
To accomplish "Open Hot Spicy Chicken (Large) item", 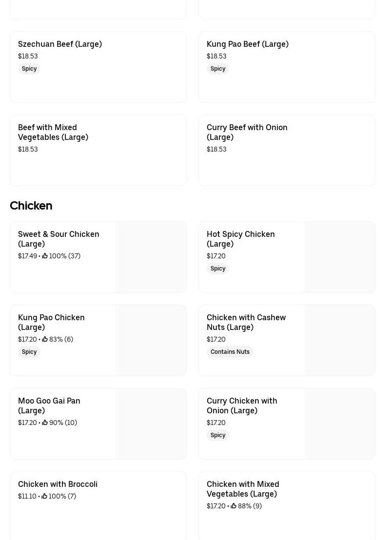I will (240, 239).
